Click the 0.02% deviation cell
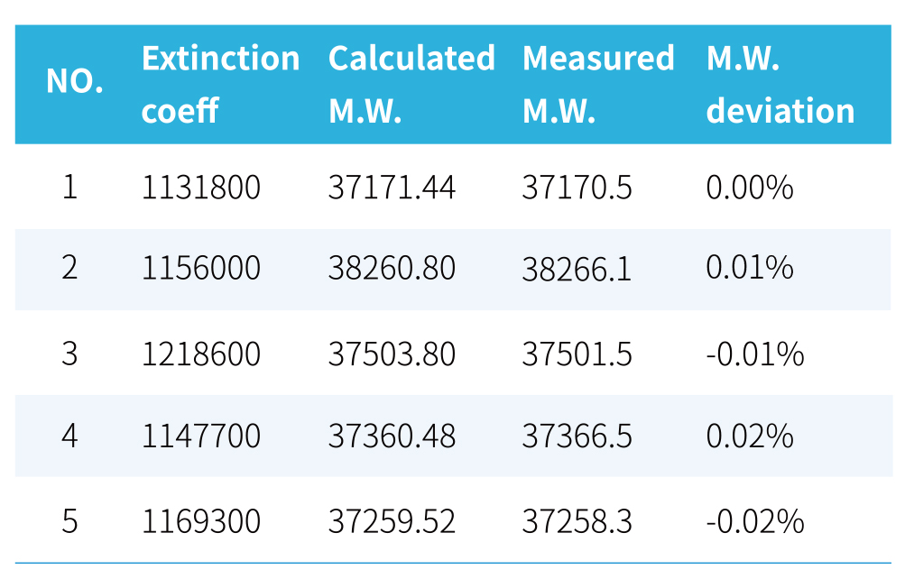 pyautogui.click(x=749, y=436)
